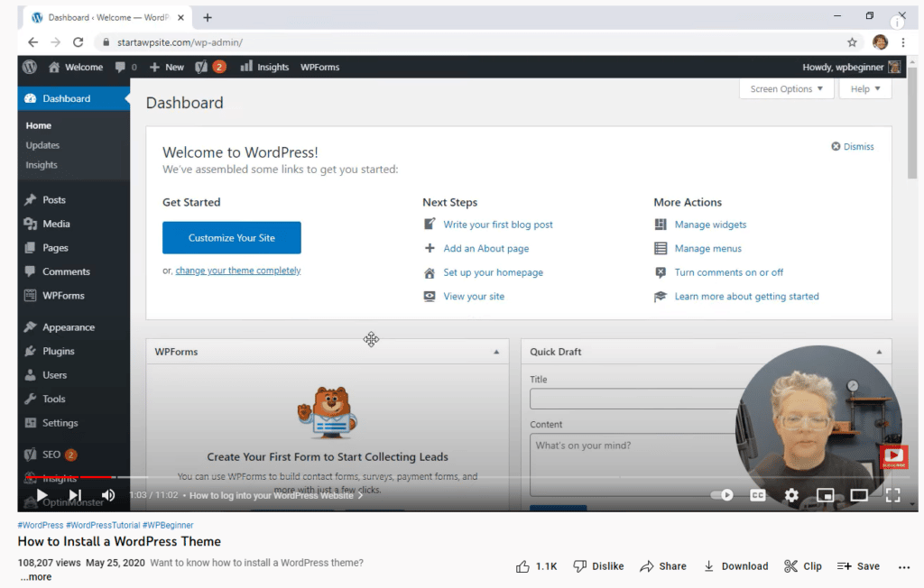The image size is (924, 588).
Task: Click the New plus item in admin bar
Action: point(167,67)
